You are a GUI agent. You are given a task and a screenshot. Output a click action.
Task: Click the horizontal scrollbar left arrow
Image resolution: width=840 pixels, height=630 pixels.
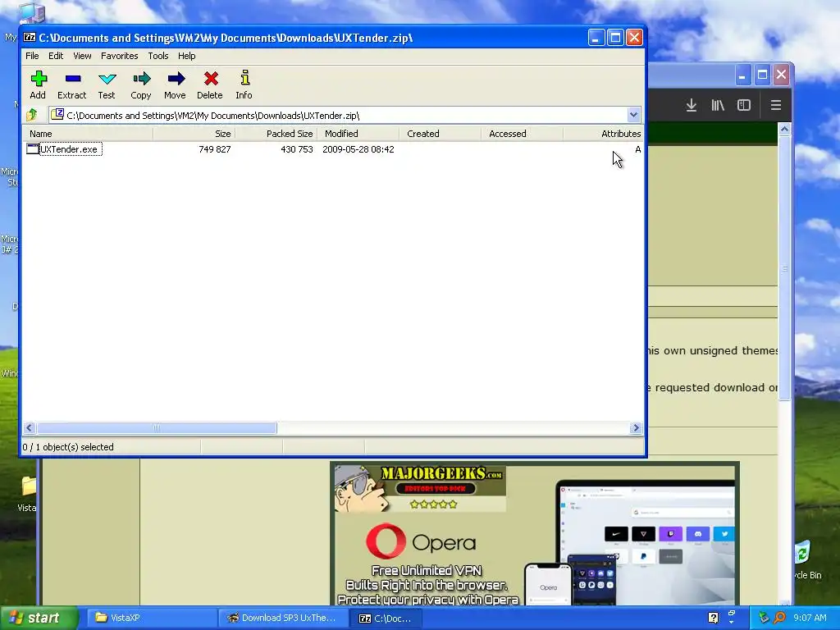30,427
